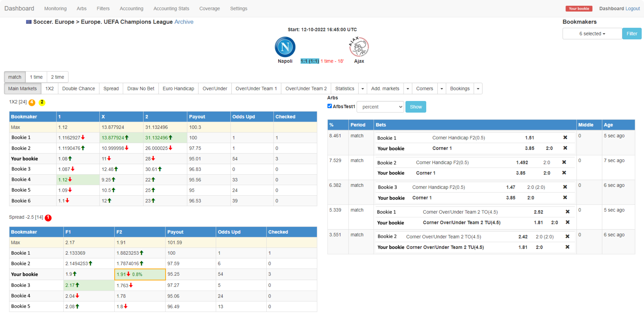The height and width of the screenshot is (315, 644).
Task: Open the Euro Handicap tab
Action: (178, 89)
